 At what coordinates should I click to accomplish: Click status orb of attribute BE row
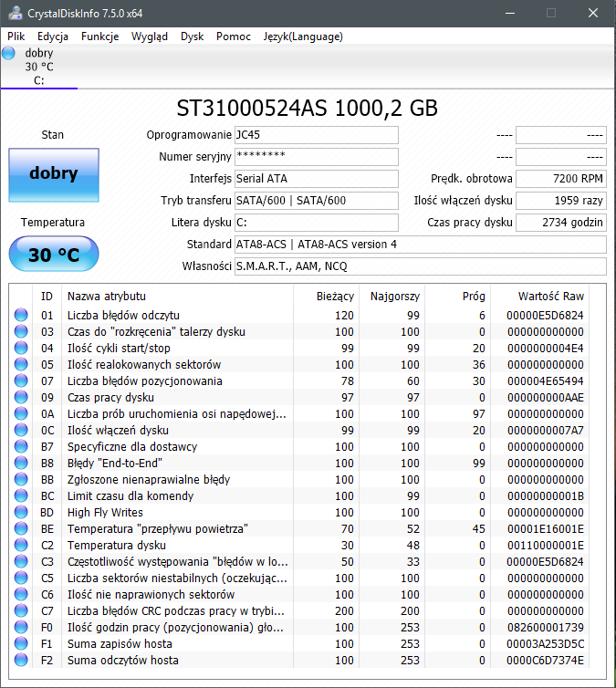[x=21, y=528]
